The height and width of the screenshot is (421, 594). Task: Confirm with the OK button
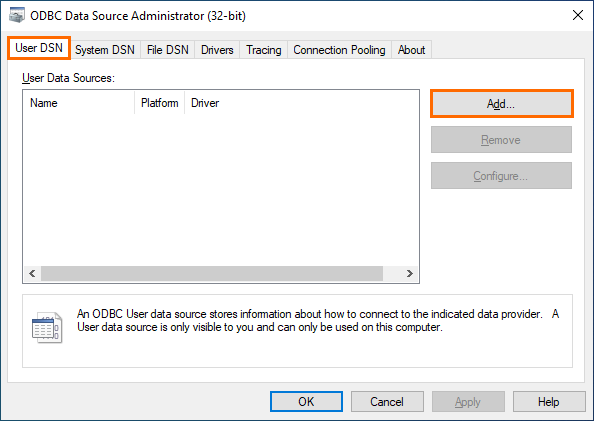tap(306, 402)
